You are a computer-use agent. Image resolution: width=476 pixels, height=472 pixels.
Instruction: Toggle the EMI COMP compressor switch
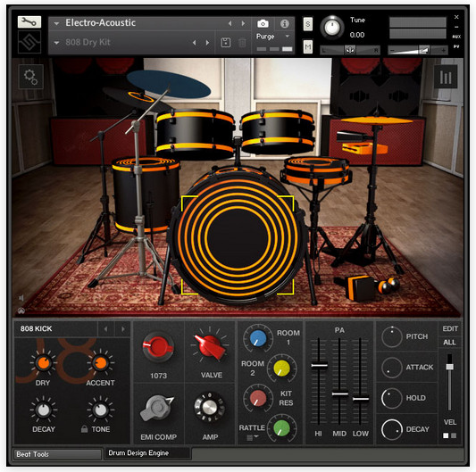156,408
